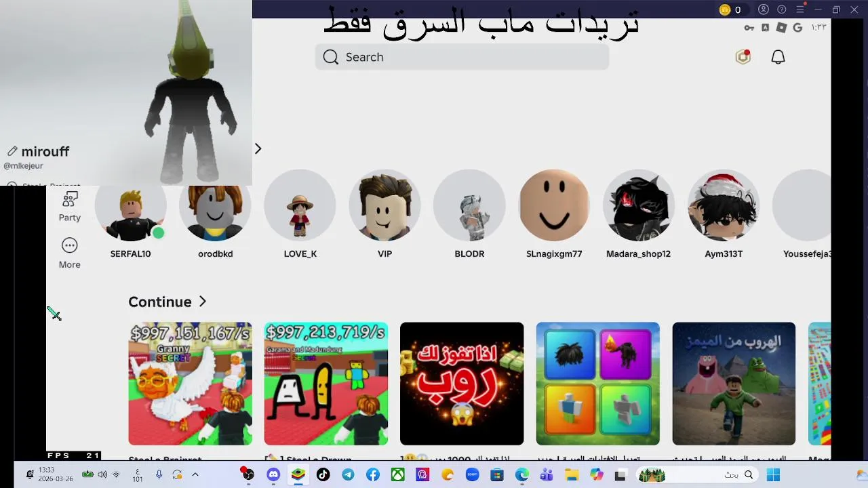Click the search magnifier icon
The height and width of the screenshot is (488, 868).
coord(330,57)
